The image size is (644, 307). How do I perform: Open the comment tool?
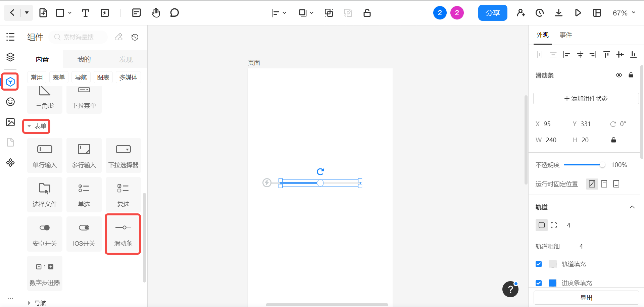pyautogui.click(x=174, y=13)
